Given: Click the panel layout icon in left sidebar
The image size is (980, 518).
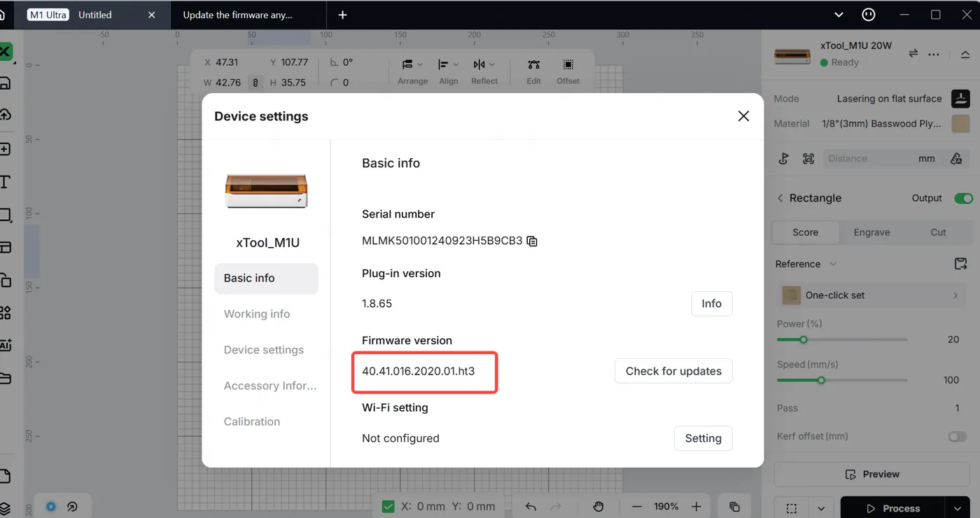Looking at the screenshot, I should click(4, 246).
